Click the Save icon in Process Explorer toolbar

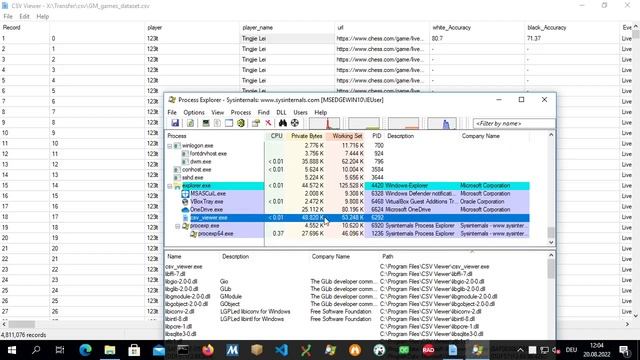coord(175,123)
